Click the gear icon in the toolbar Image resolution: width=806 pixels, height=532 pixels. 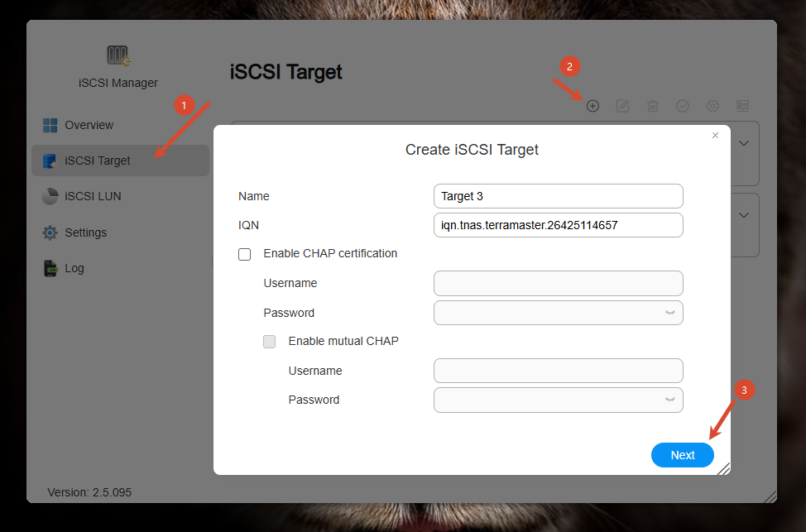[712, 106]
